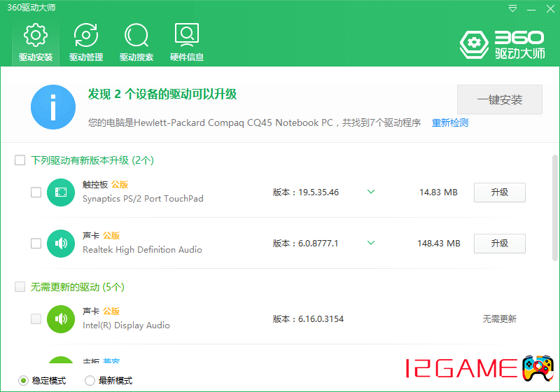Screen dimensions: 560x392
Task: Check the 无需更新的驱动 group checkbox
Action: coord(20,287)
